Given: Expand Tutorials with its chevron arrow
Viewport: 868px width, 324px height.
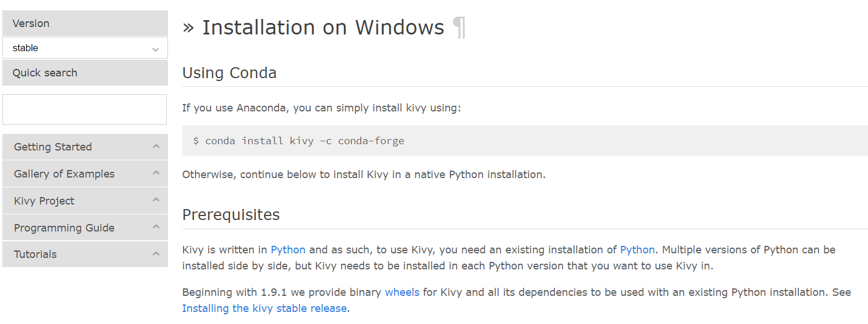Looking at the screenshot, I should [156, 253].
